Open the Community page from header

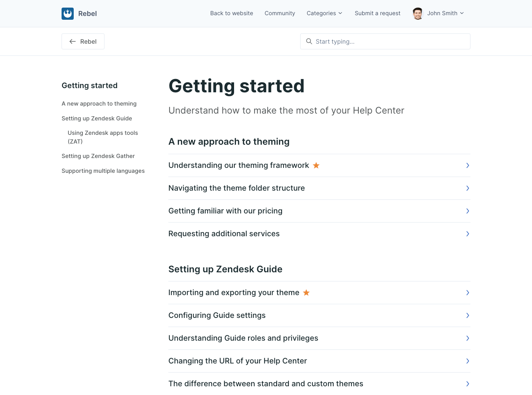(280, 13)
